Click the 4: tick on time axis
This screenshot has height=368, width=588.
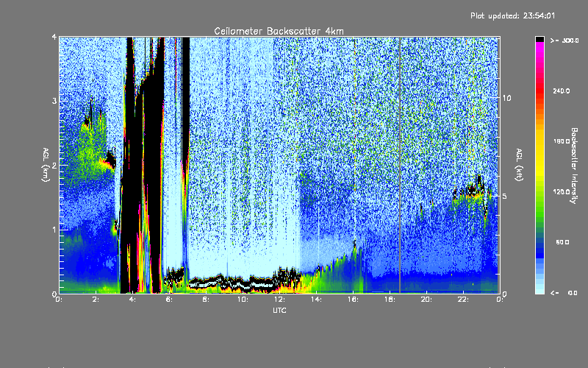tap(132, 300)
